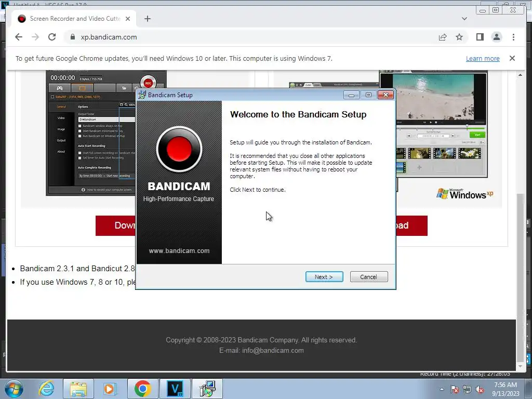Click the Windows 7, 8 or 10 bullet

click(x=78, y=282)
